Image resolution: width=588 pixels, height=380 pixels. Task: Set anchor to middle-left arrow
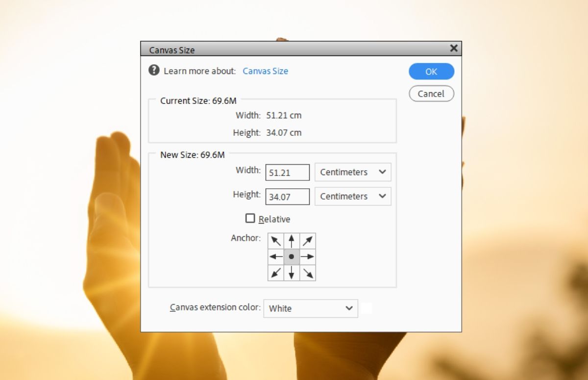point(276,256)
